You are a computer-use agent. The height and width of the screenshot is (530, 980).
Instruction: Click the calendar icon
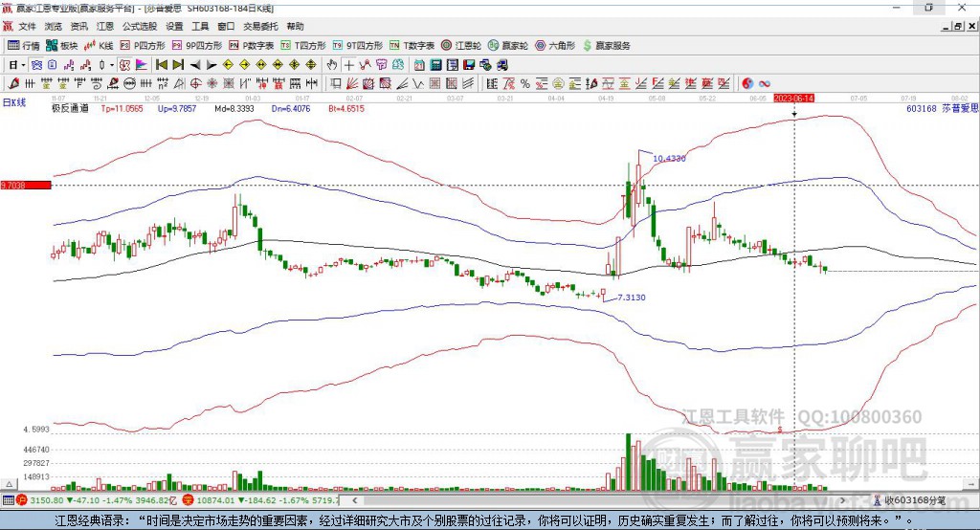click(x=419, y=65)
